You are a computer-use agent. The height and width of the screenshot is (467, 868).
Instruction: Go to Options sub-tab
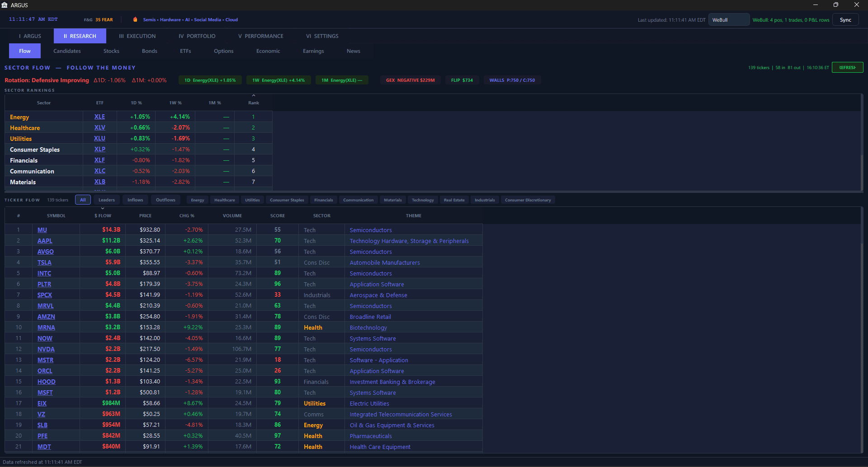tap(224, 51)
